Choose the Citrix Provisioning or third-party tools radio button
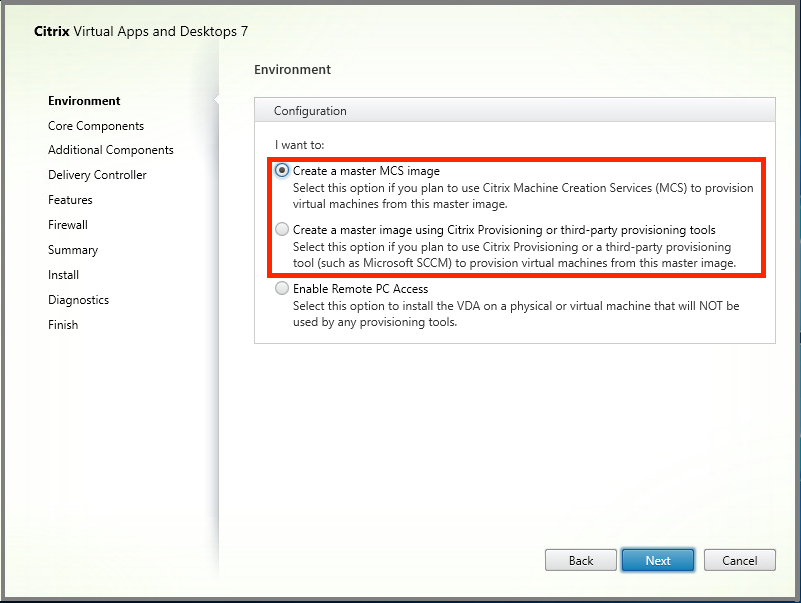 pos(282,230)
